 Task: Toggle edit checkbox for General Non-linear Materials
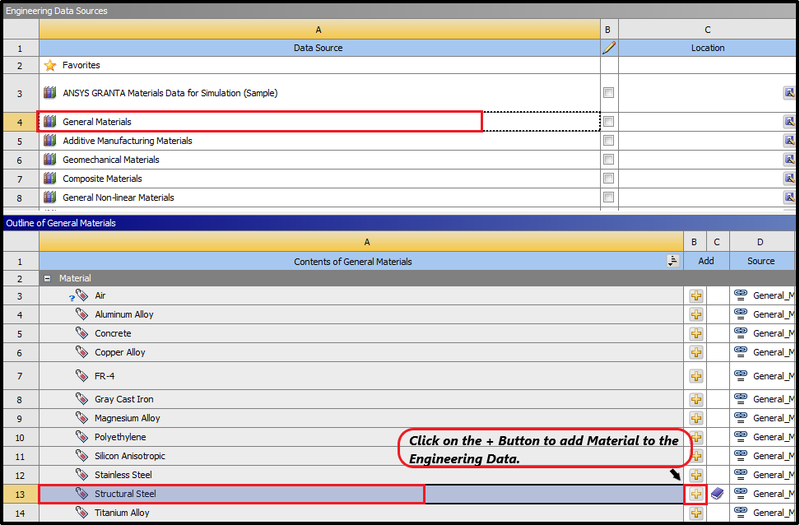[608, 197]
